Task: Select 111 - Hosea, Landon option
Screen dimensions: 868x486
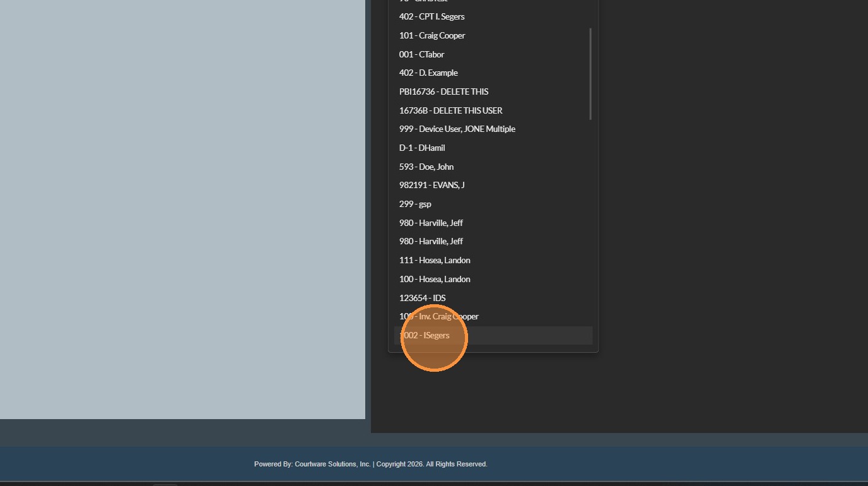Action: 493,260
